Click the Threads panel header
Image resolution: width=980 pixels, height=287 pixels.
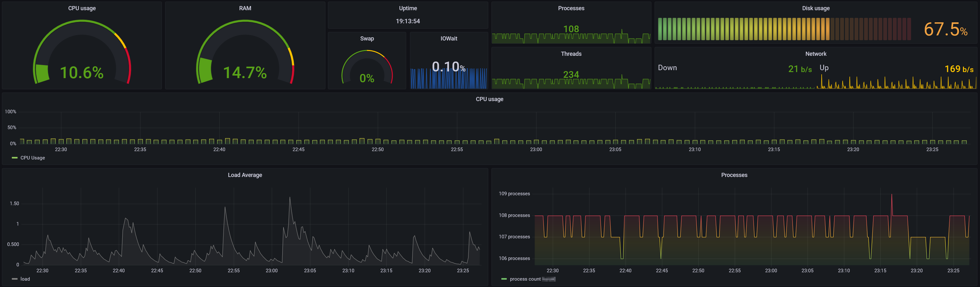coord(571,54)
